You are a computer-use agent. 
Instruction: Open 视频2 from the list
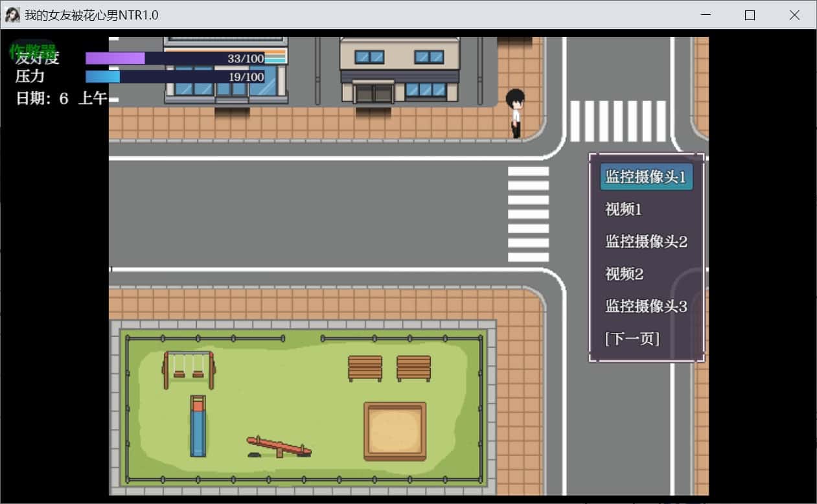coord(624,274)
